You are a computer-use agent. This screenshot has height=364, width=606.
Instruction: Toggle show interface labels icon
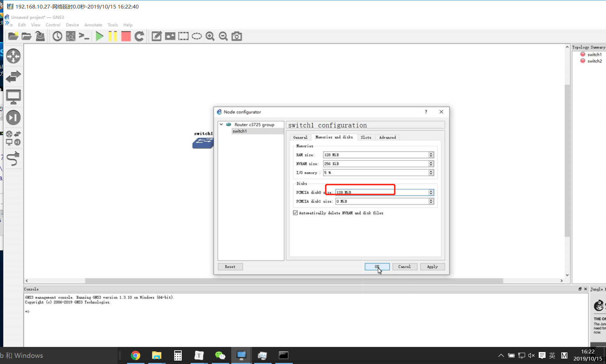pyautogui.click(x=71, y=36)
